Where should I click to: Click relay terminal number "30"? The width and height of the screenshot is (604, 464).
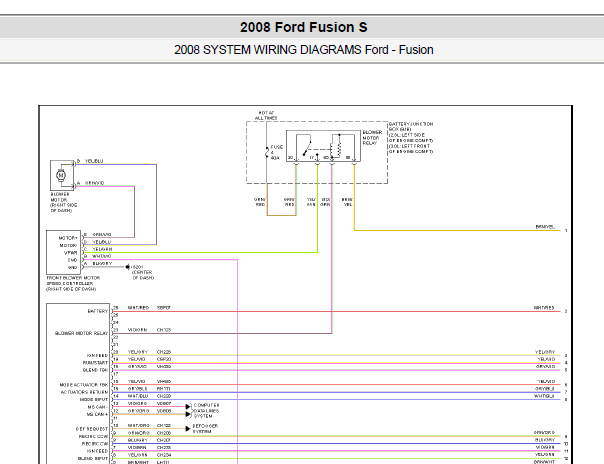[290, 157]
